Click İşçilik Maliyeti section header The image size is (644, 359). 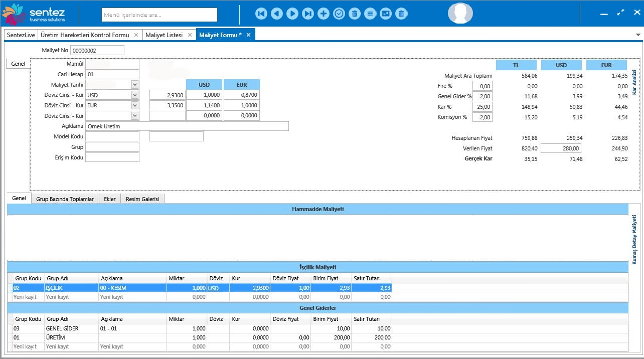317,267
